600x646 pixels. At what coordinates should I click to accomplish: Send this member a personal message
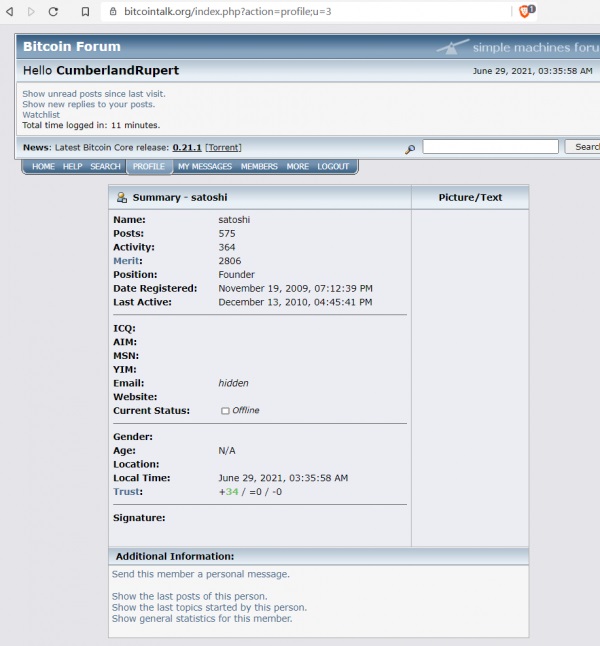[x=200, y=574]
